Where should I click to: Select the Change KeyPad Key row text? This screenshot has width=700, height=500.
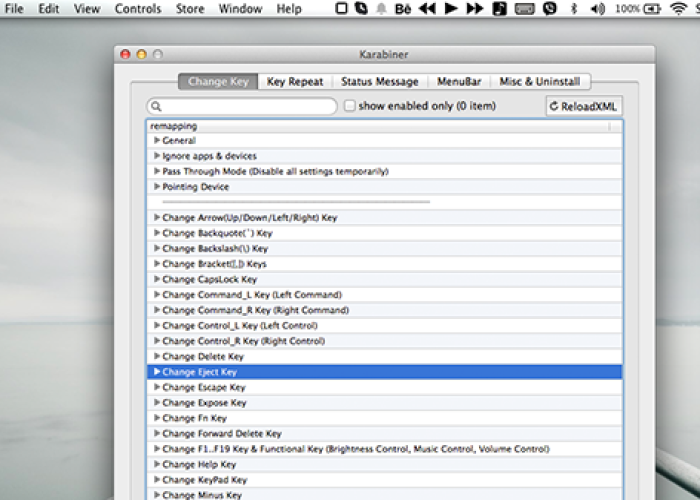(x=204, y=480)
